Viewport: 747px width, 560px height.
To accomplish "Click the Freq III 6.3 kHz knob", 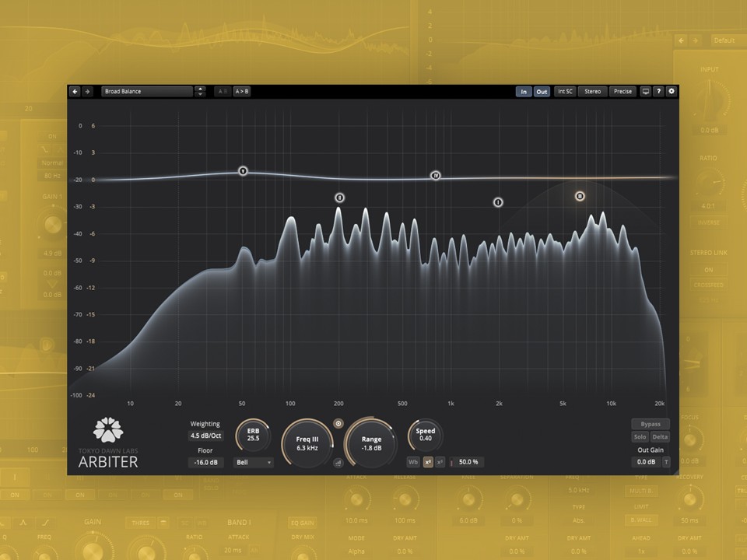I will [x=307, y=443].
